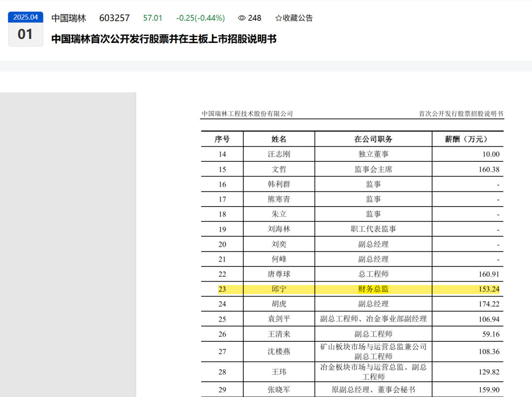Click the name 熊寒青
The height and width of the screenshot is (397, 532).
(x=279, y=199)
